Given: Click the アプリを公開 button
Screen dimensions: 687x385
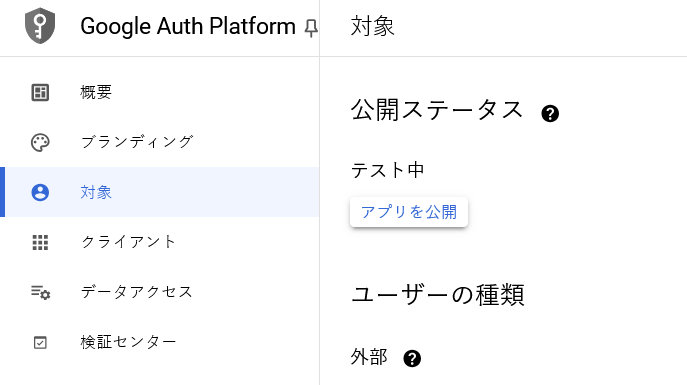Looking at the screenshot, I should 409,212.
